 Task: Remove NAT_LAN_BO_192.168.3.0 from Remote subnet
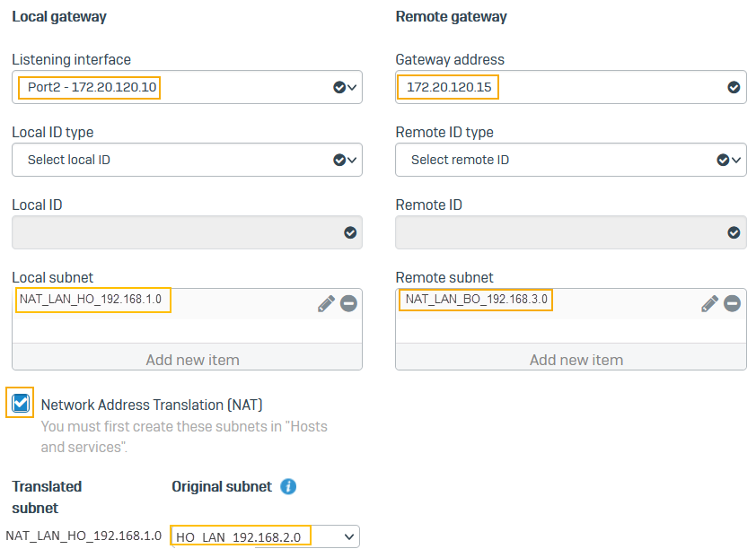tap(732, 303)
